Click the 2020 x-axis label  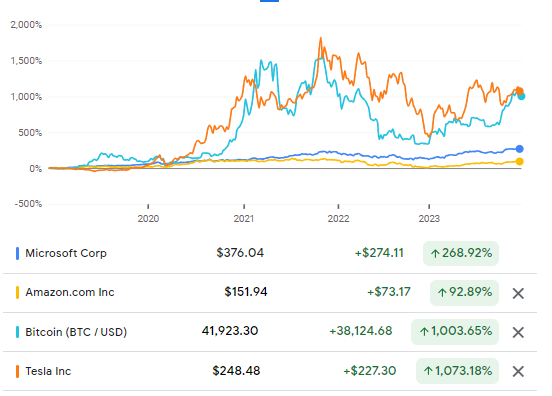click(148, 219)
